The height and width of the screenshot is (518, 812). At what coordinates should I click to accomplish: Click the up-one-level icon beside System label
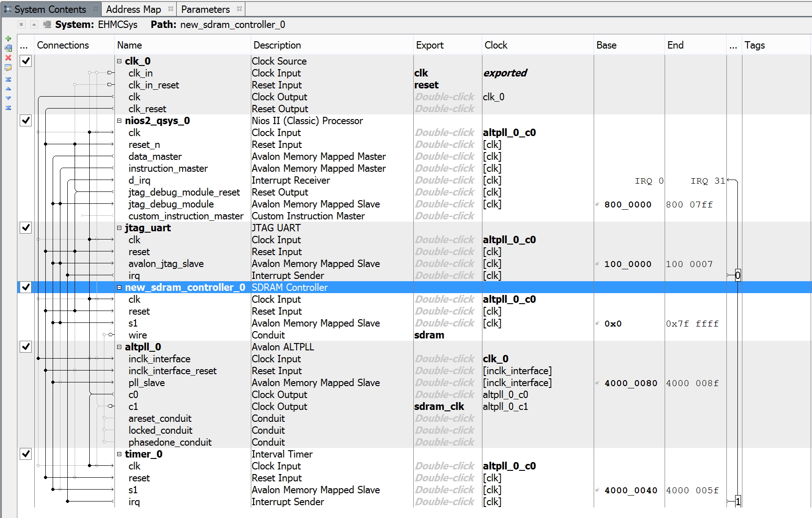click(34, 24)
